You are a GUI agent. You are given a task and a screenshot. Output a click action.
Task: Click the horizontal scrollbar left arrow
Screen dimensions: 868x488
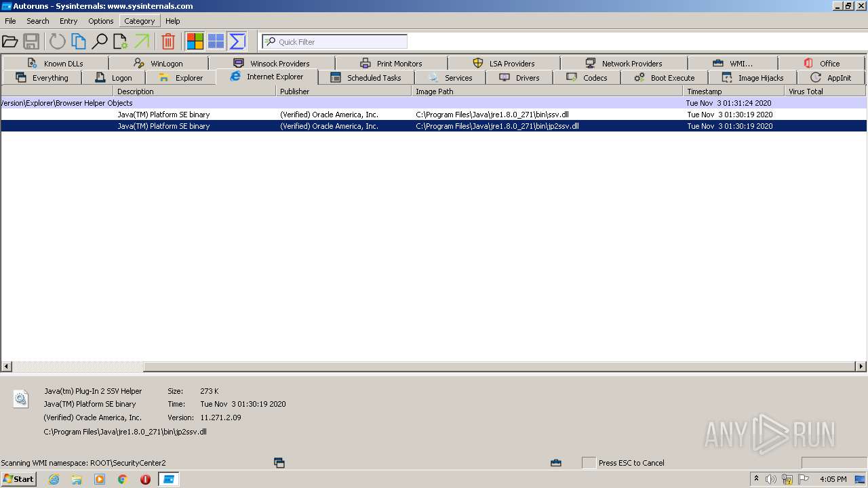pyautogui.click(x=7, y=367)
